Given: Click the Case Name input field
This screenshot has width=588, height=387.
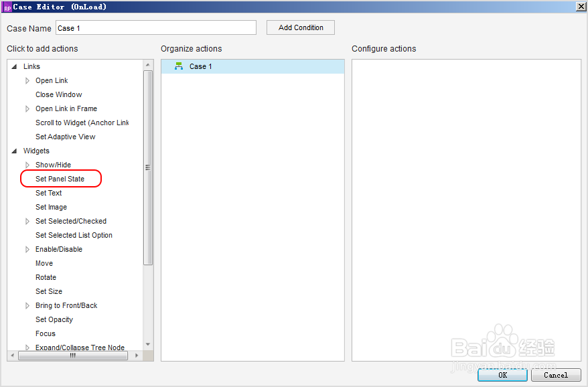Looking at the screenshot, I should 156,27.
